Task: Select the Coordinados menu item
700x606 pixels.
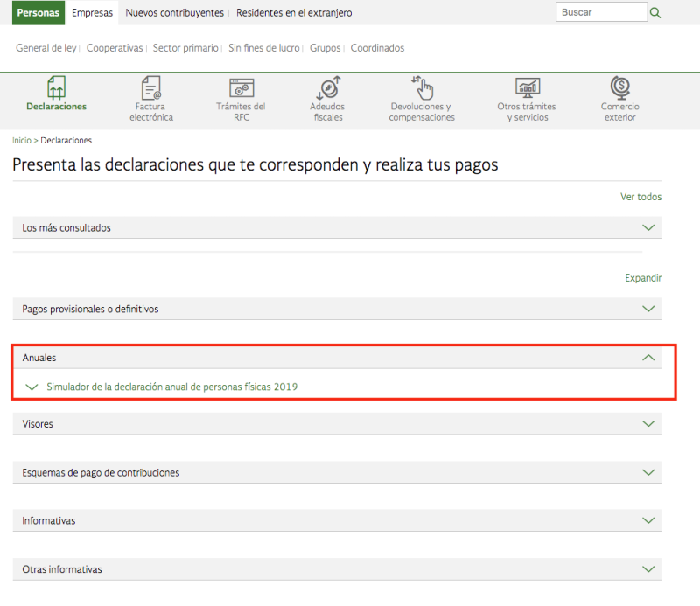Action: pyautogui.click(x=377, y=48)
